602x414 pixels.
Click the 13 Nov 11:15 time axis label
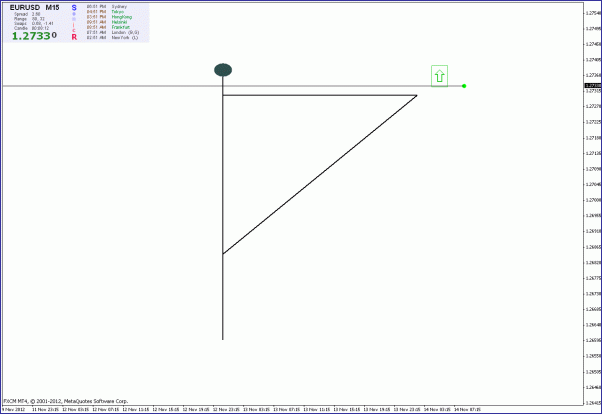click(316, 409)
